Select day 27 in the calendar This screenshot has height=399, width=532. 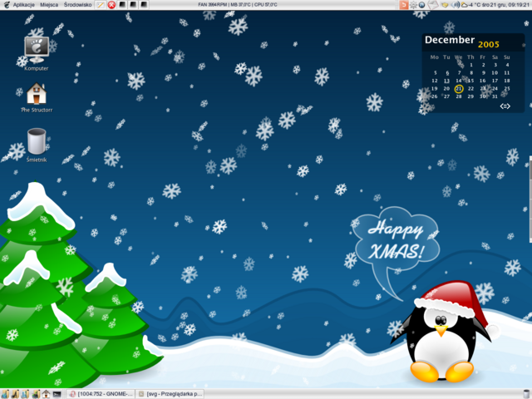[x=446, y=96]
